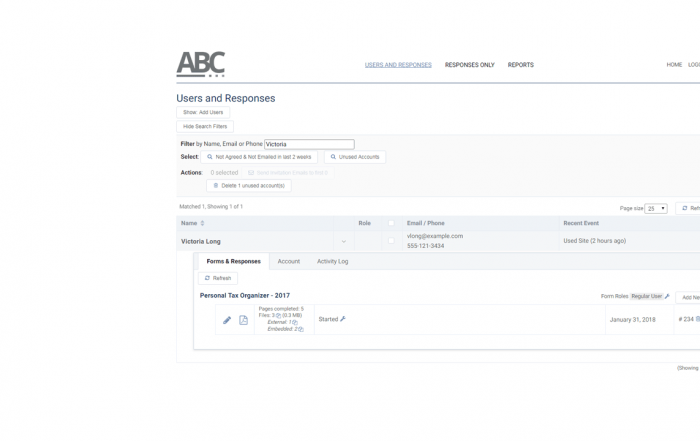Click Hide Search Filters to collapse filters
This screenshot has width=700, height=441.
coord(205,127)
